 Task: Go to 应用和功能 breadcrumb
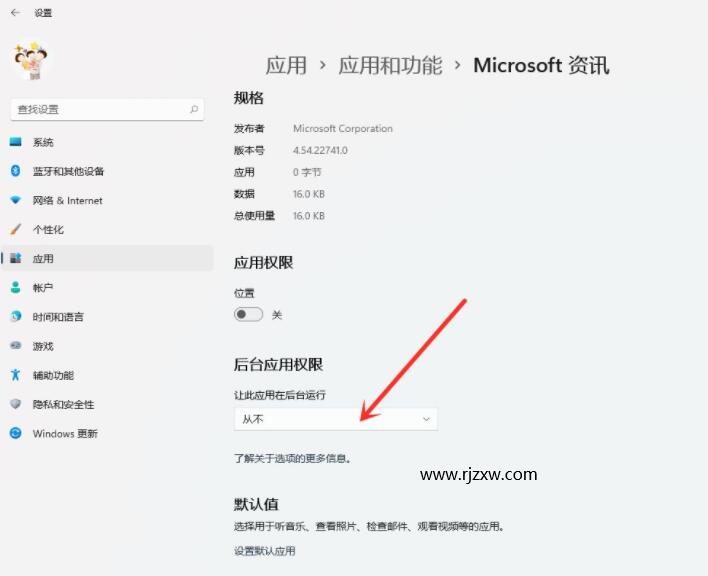(x=390, y=65)
